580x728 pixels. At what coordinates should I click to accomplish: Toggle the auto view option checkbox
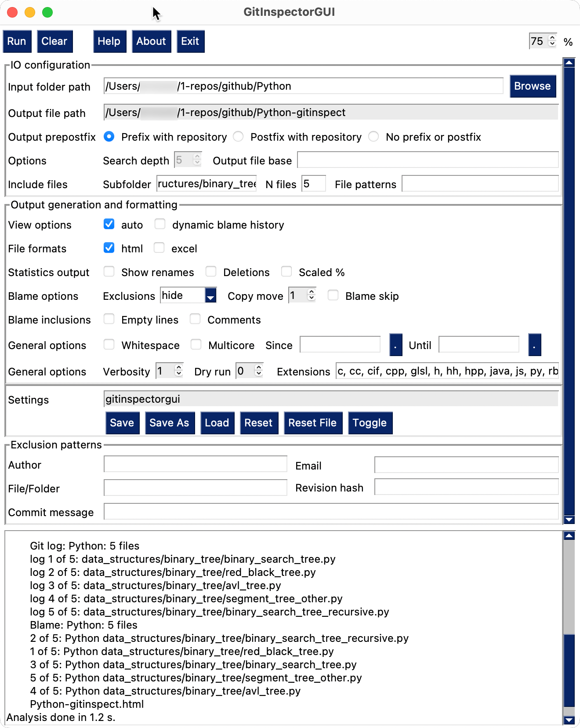109,224
